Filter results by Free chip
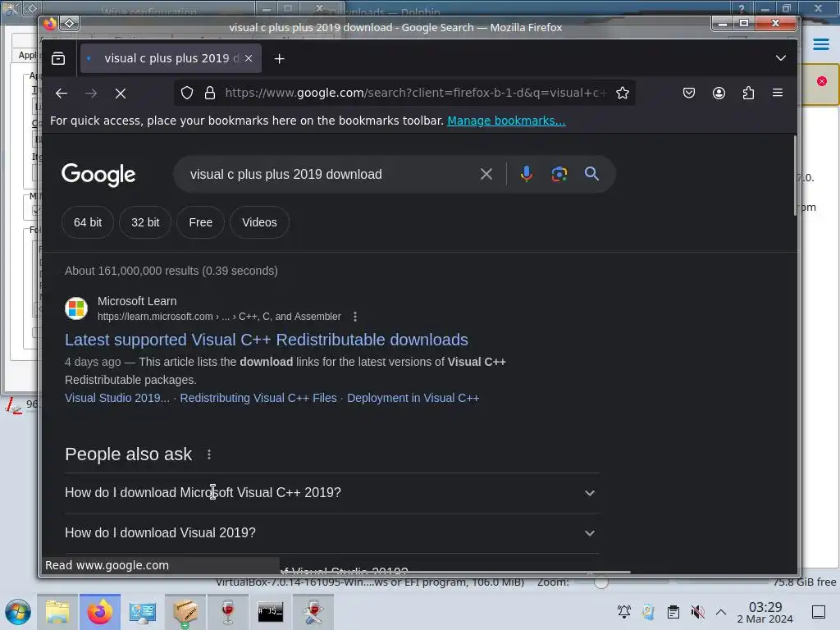The image size is (840, 630). tap(200, 222)
